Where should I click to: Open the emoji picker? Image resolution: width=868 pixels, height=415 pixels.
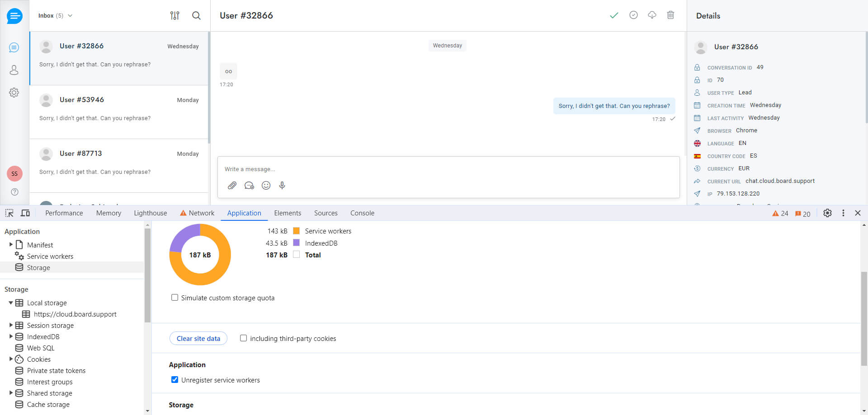pos(266,186)
